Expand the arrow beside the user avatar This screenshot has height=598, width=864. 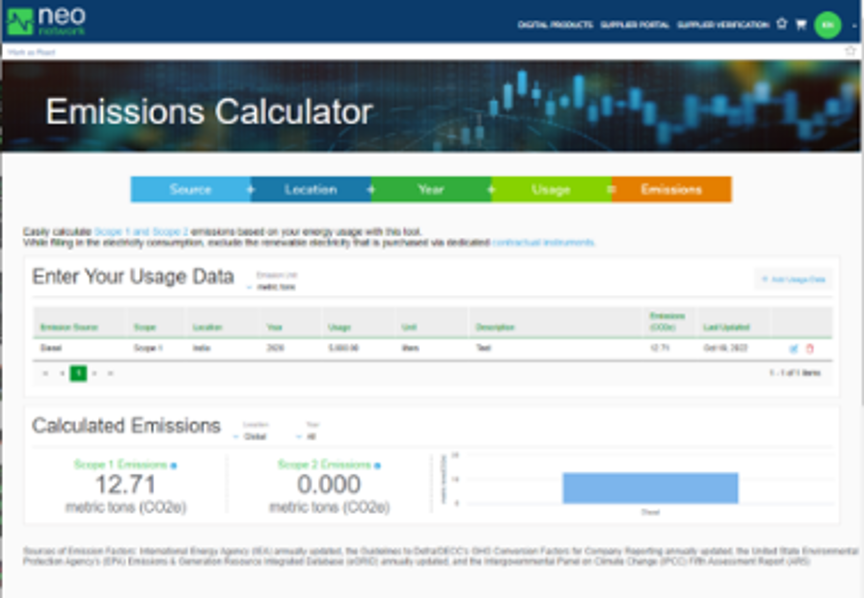tap(854, 25)
